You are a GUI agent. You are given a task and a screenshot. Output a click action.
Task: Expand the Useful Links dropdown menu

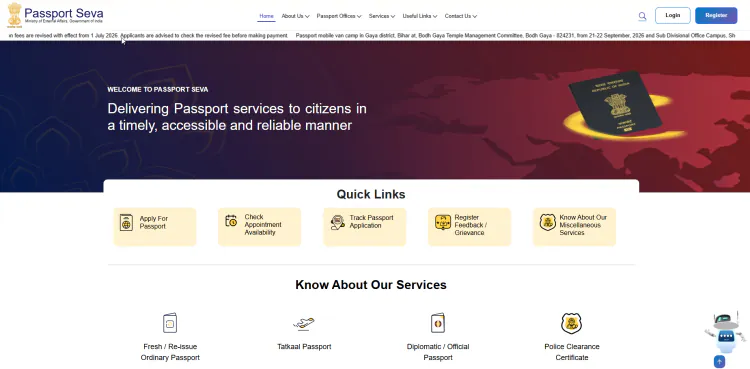tap(419, 16)
